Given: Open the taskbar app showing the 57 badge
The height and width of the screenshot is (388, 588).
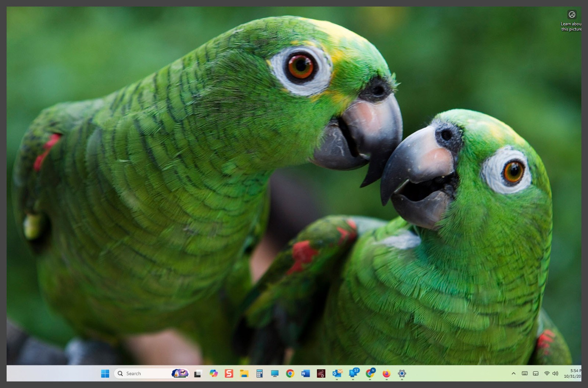Looking at the screenshot, I should point(354,373).
